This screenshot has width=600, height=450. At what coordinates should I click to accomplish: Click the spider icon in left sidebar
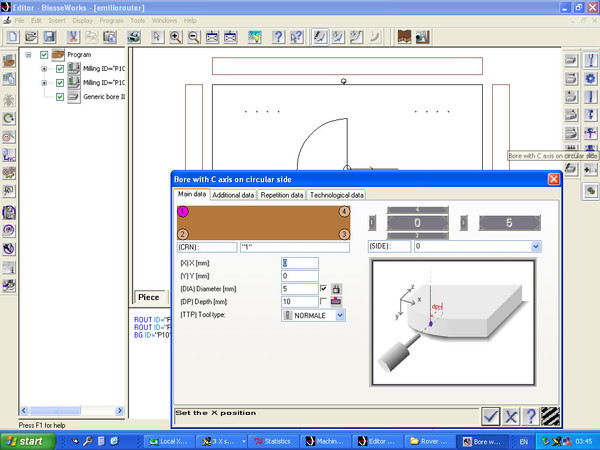(x=9, y=100)
